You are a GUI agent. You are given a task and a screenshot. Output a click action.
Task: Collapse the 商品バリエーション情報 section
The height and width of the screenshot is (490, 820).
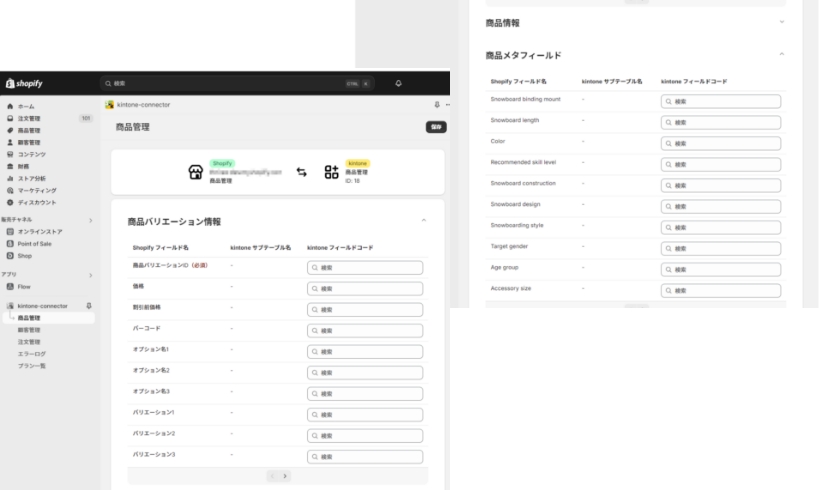coord(422,220)
